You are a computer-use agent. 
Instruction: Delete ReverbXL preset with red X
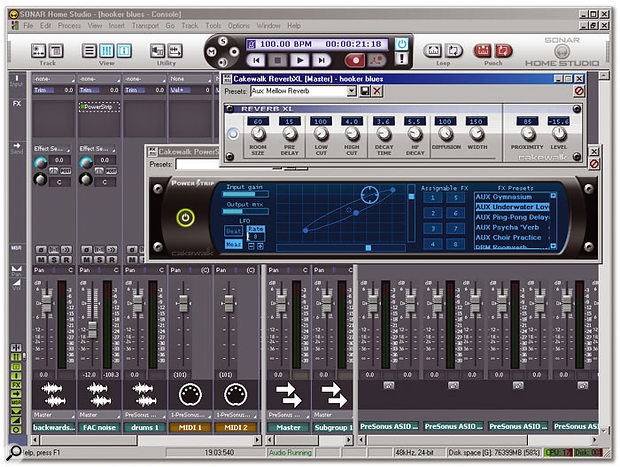tap(377, 91)
